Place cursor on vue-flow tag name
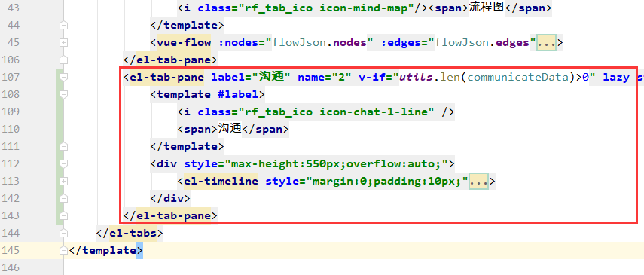 (184, 42)
